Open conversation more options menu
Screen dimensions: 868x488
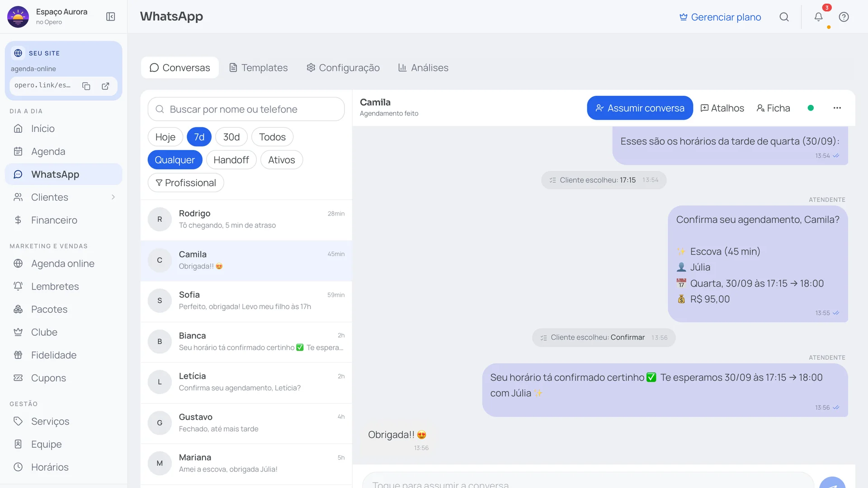point(837,108)
